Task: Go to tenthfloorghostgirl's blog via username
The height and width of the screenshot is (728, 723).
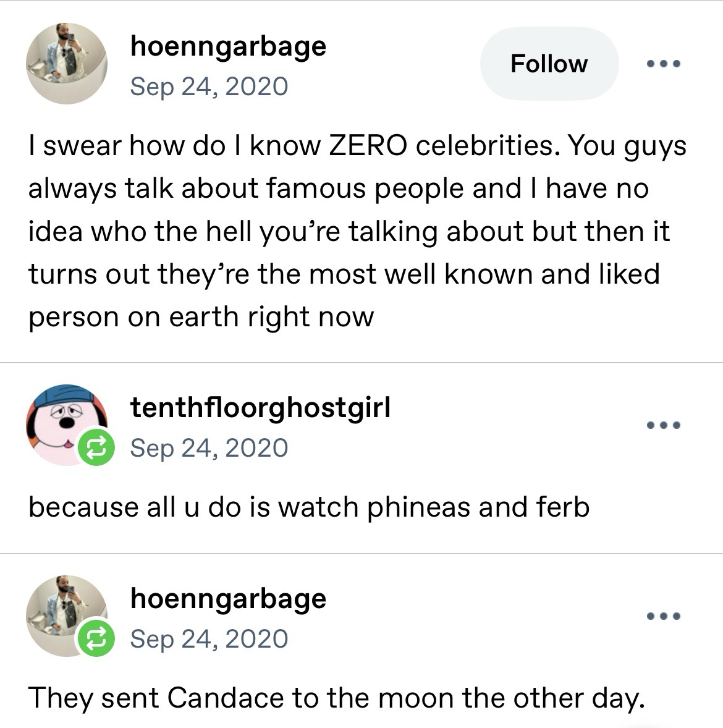Action: (260, 408)
